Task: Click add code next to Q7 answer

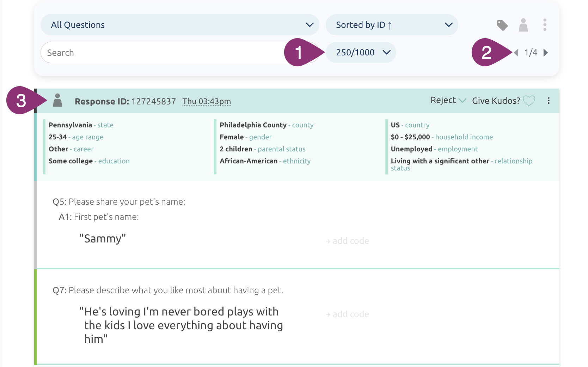Action: 347,314
